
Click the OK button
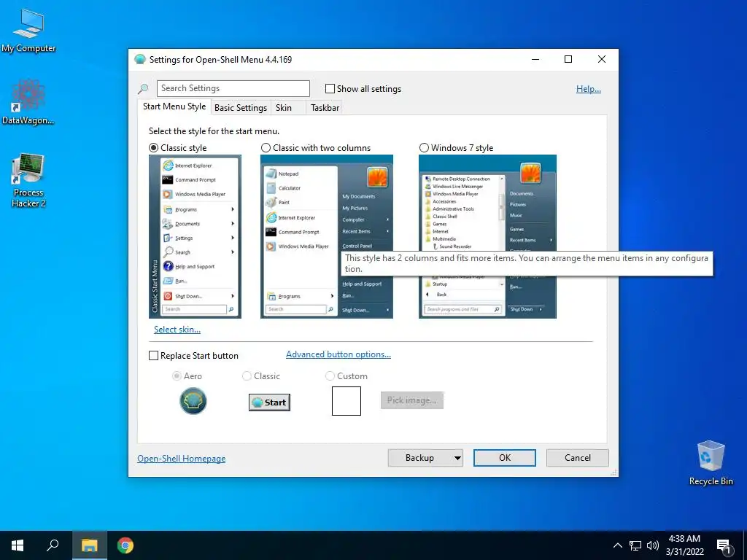click(x=505, y=458)
